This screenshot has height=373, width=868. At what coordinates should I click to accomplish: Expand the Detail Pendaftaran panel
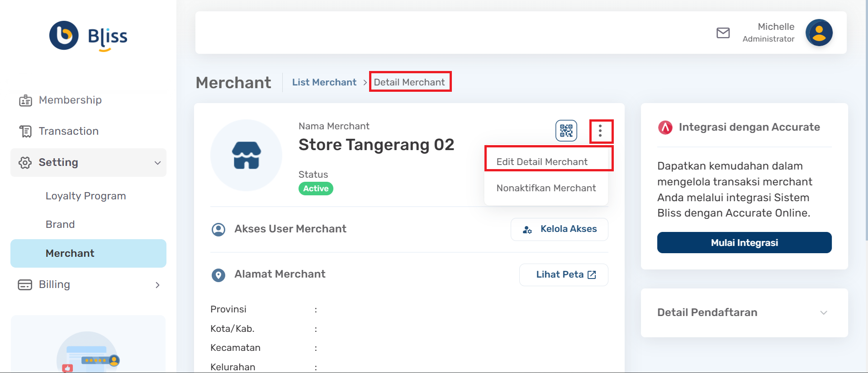(823, 313)
